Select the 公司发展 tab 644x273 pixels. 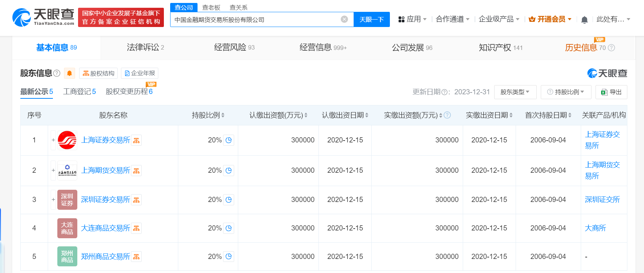[412, 48]
